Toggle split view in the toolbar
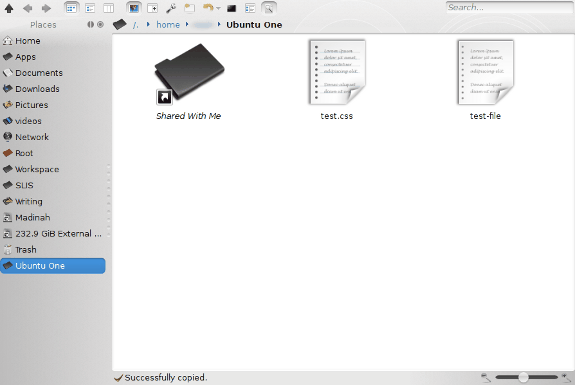This screenshot has height=385, width=575. (153, 8)
